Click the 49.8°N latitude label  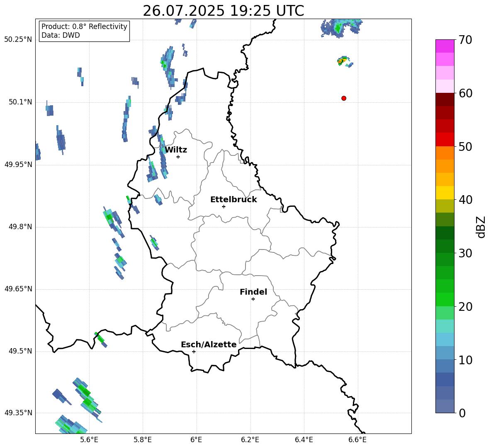20,227
